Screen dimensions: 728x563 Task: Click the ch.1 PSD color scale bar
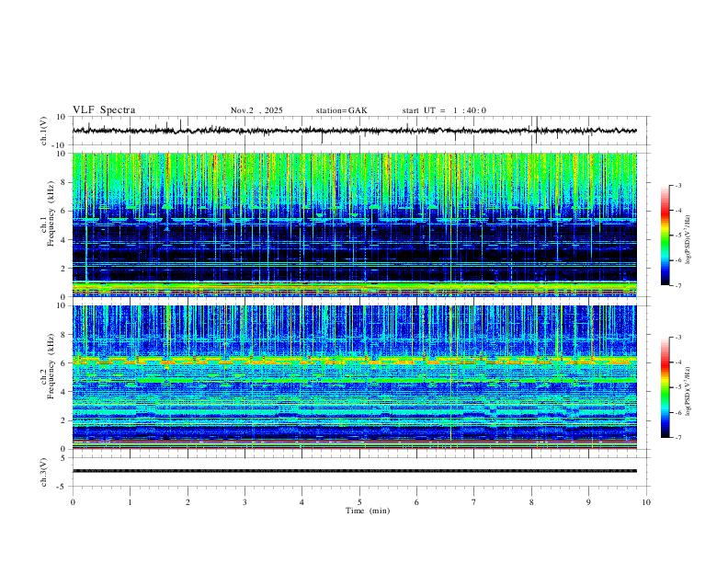(x=665, y=236)
